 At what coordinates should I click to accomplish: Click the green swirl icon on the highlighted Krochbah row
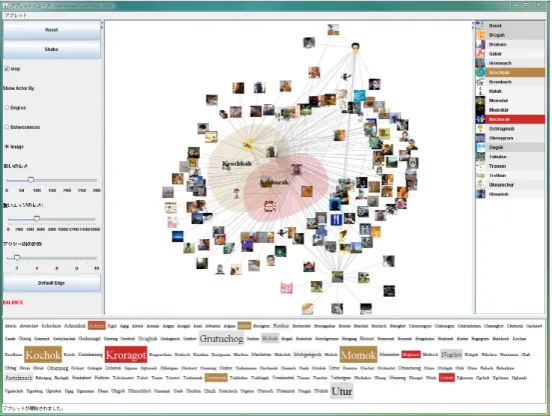pos(481,72)
